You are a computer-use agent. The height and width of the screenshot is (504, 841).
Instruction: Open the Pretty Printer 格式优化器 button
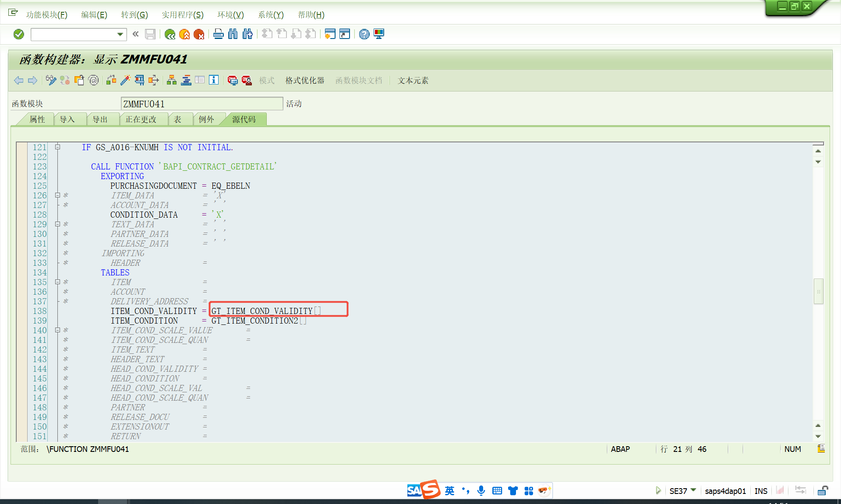point(305,81)
